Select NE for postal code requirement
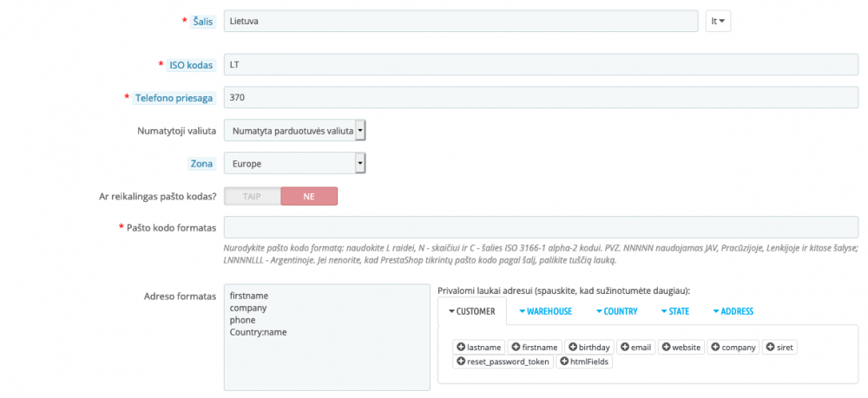The width and height of the screenshot is (868, 398). pos(308,197)
